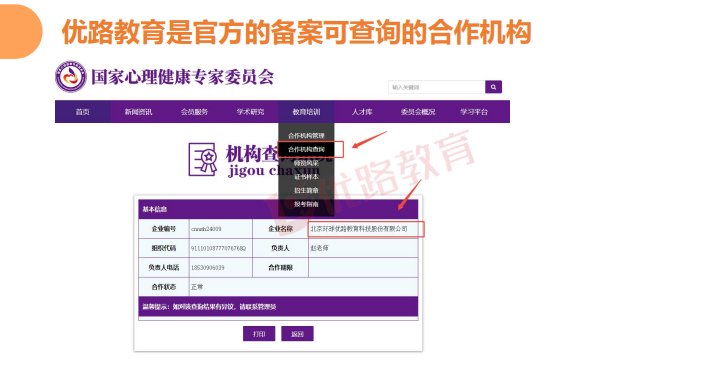Expand the 教育培训 navigation menu

306,112
